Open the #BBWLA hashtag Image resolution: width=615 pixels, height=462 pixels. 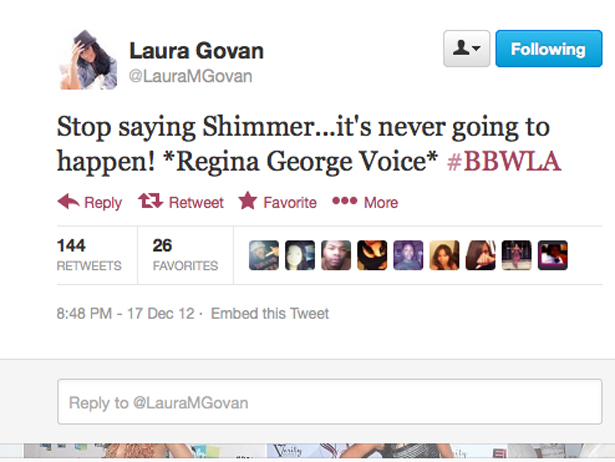(504, 161)
